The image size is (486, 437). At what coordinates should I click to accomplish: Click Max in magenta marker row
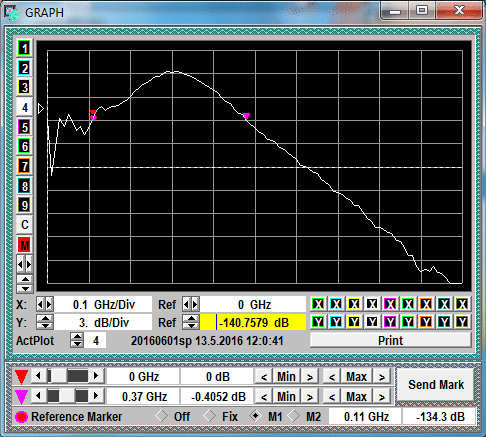coord(356,397)
